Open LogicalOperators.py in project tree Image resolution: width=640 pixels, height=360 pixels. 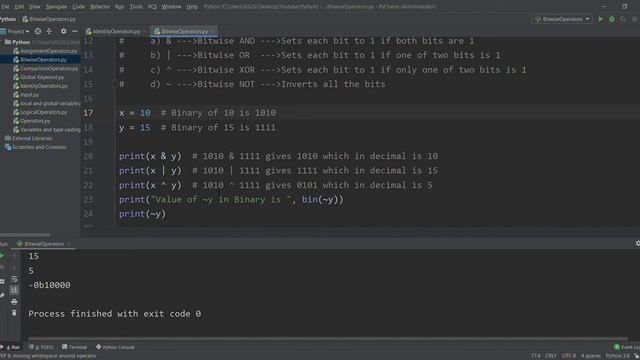(40, 112)
